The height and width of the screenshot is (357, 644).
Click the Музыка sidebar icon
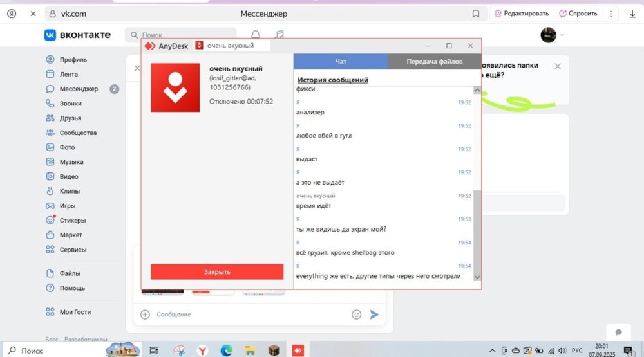tap(50, 161)
